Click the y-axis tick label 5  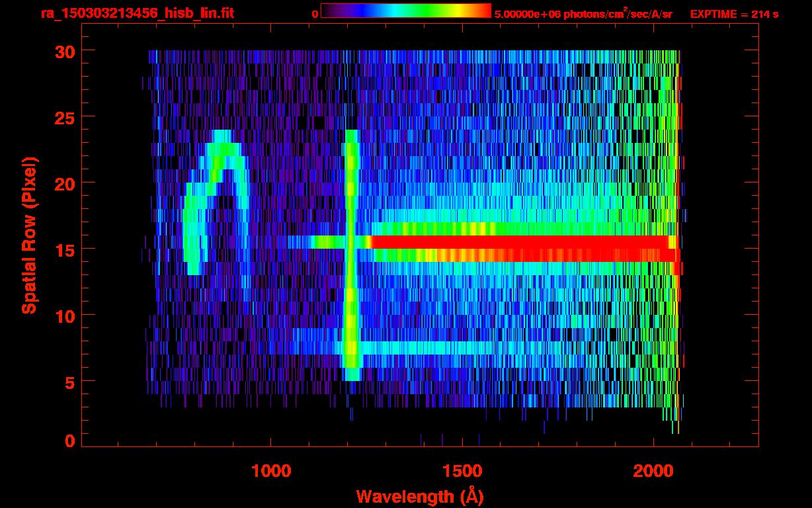pos(69,382)
